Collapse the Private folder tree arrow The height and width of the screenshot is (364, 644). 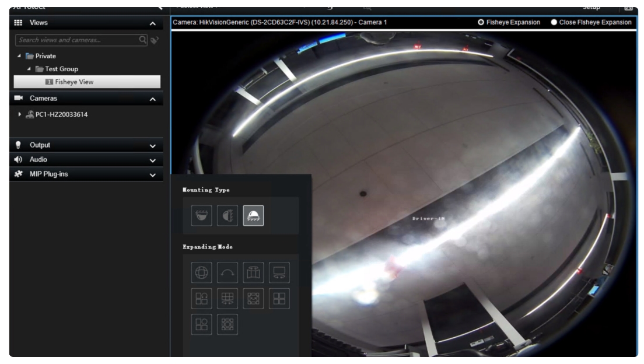point(19,55)
